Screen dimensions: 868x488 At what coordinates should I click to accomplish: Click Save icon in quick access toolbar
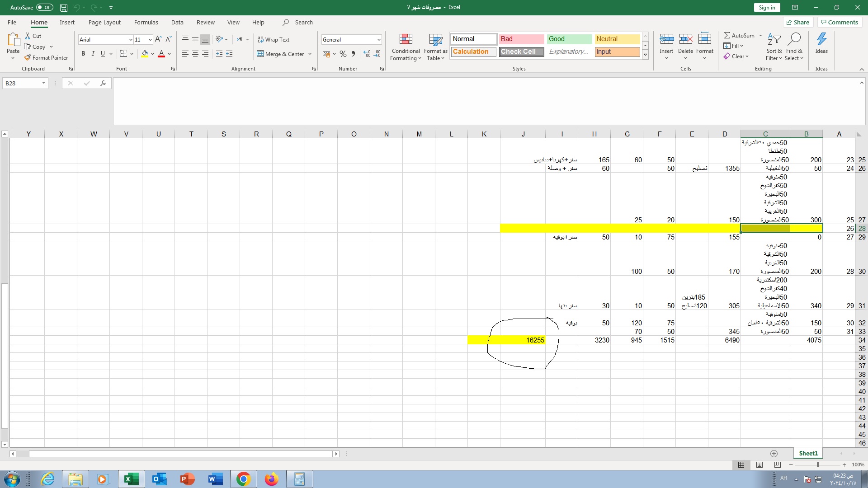(64, 8)
